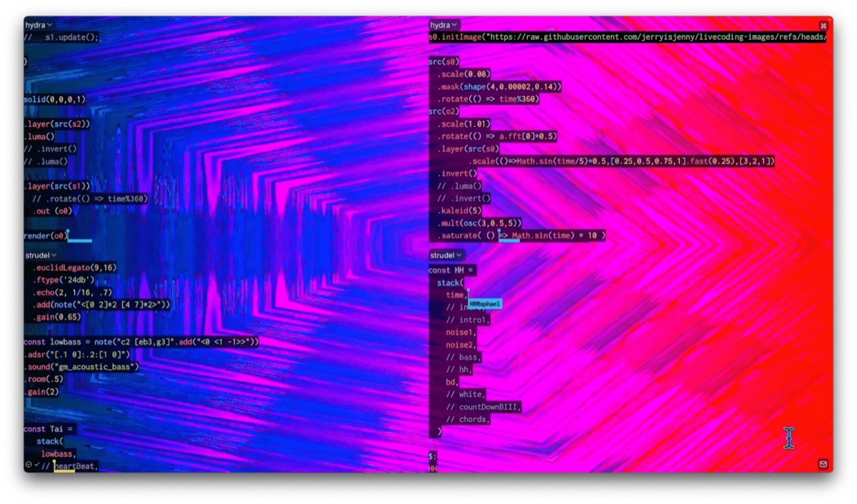Click the line '.room(.5)'
This screenshot has height=504, width=857.
(x=44, y=379)
